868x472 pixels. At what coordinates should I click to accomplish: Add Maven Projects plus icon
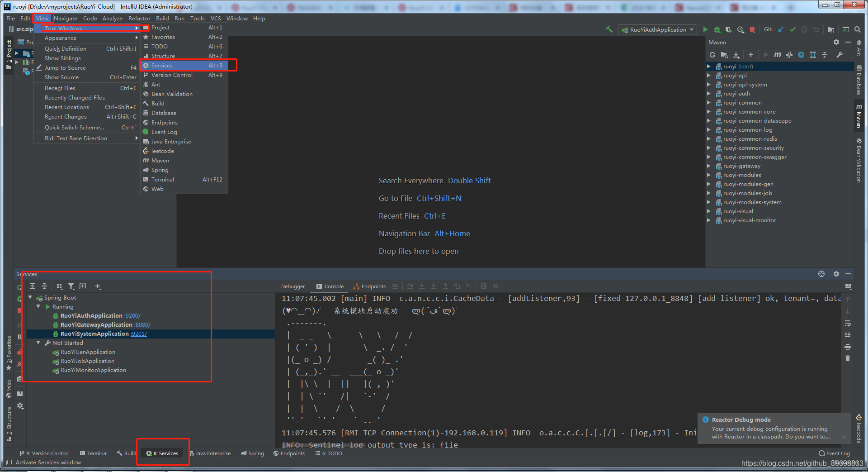pyautogui.click(x=751, y=55)
